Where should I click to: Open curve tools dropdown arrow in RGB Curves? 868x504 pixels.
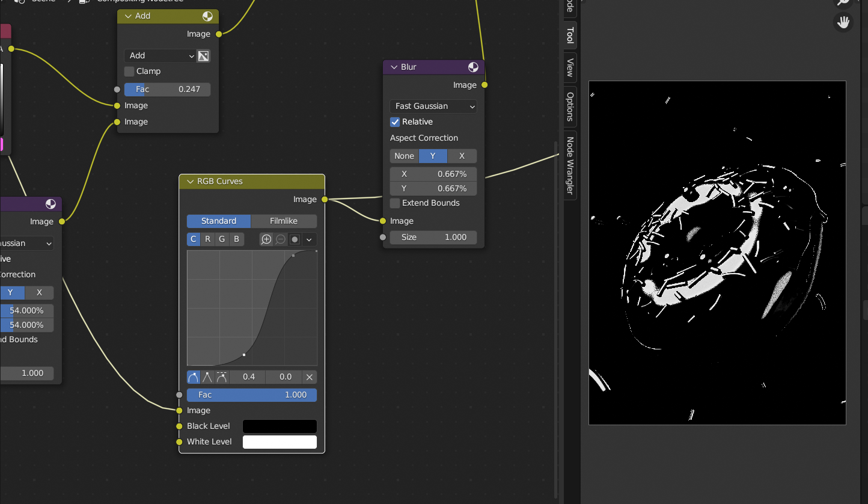(x=309, y=239)
